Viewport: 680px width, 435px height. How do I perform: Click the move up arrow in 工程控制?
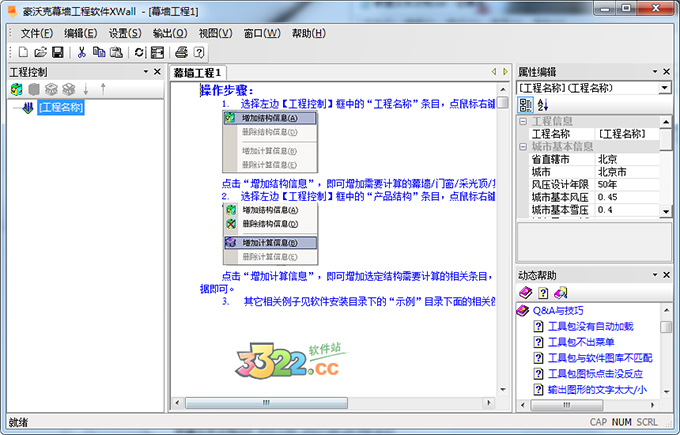point(103,89)
